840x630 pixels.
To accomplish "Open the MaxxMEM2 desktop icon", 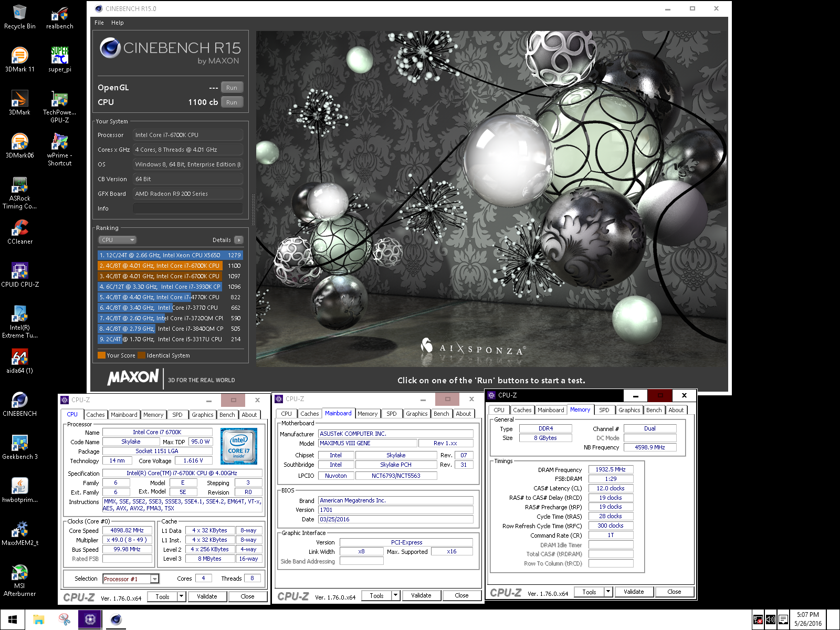I will coord(20,533).
